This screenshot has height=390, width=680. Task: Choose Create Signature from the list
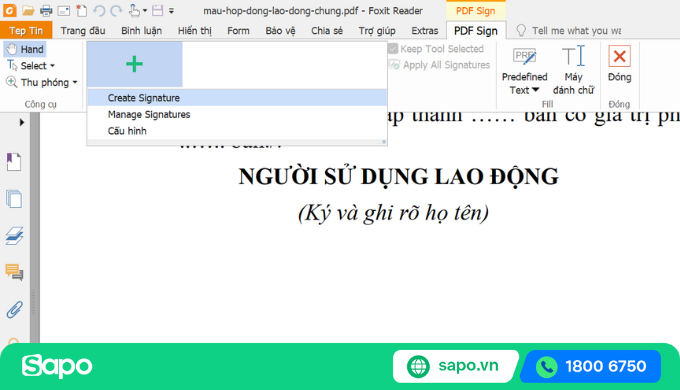[237, 98]
